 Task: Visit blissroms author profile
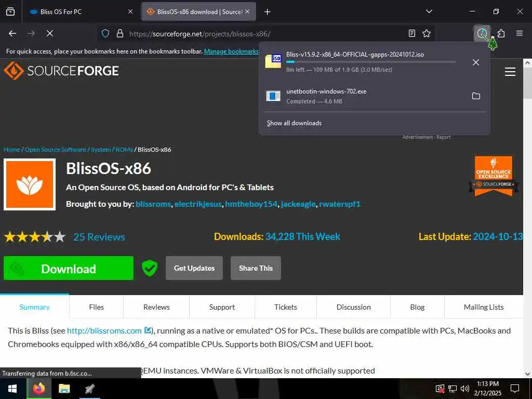(x=153, y=204)
